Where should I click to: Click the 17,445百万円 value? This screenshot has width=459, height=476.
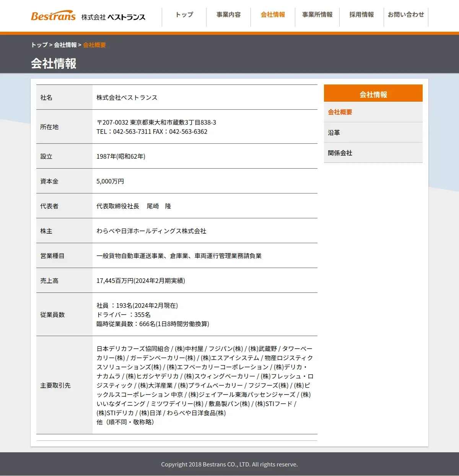141,281
